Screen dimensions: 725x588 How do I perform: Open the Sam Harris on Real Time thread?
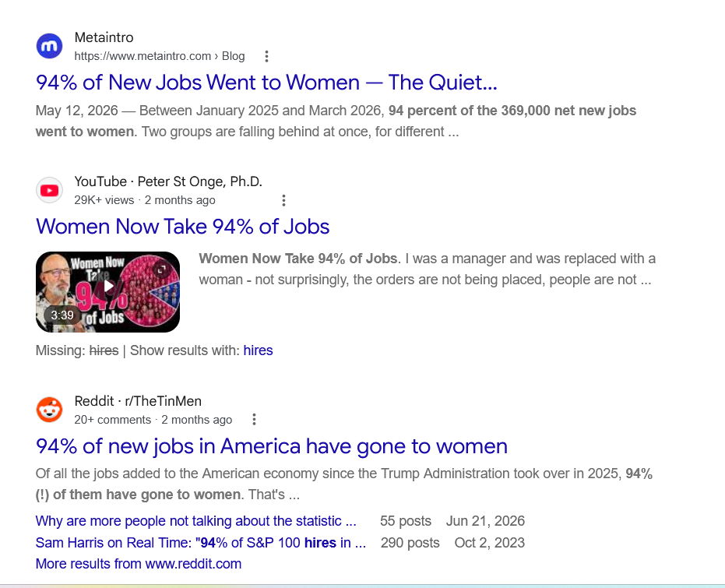click(x=201, y=543)
